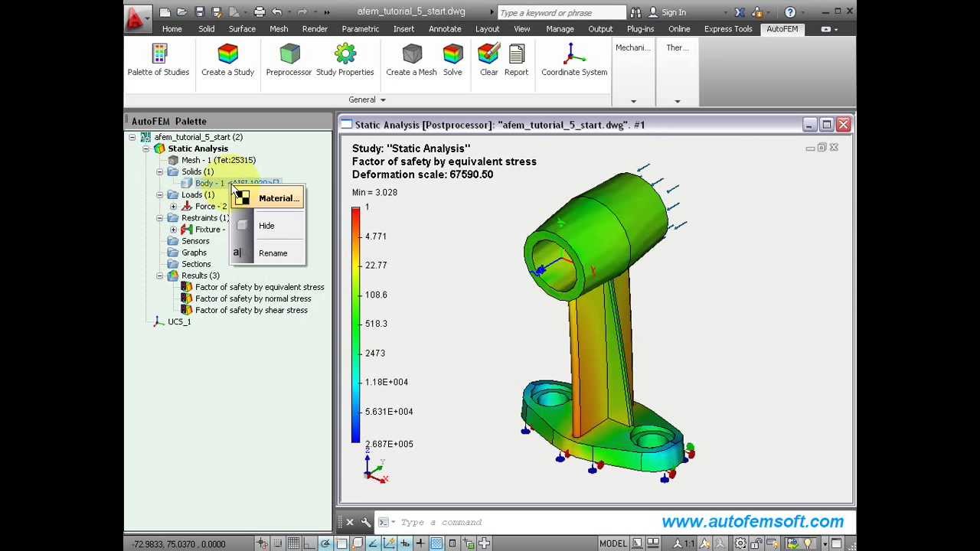Image resolution: width=980 pixels, height=551 pixels.
Task: Click the UCS_1 coordinate icon
Action: [x=158, y=321]
